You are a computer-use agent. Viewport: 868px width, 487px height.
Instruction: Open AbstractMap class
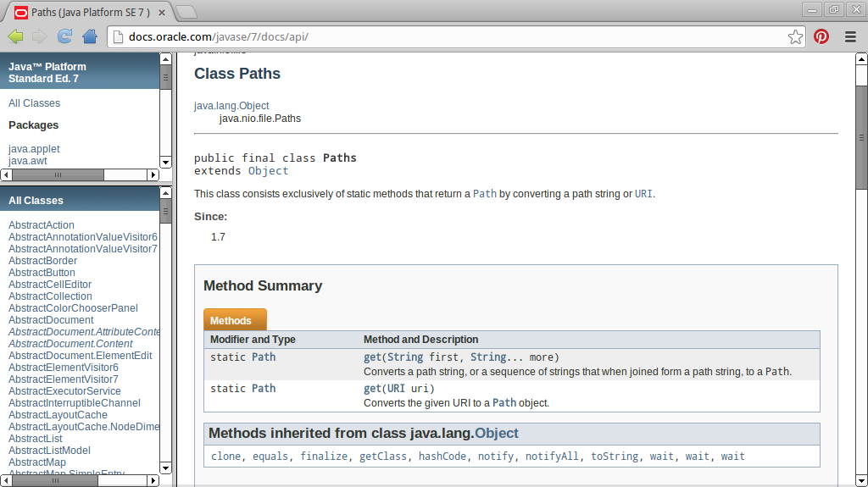click(x=37, y=462)
